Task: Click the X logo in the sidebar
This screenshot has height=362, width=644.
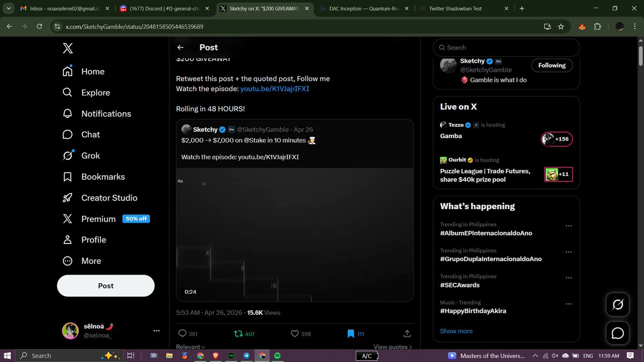Action: point(68,48)
